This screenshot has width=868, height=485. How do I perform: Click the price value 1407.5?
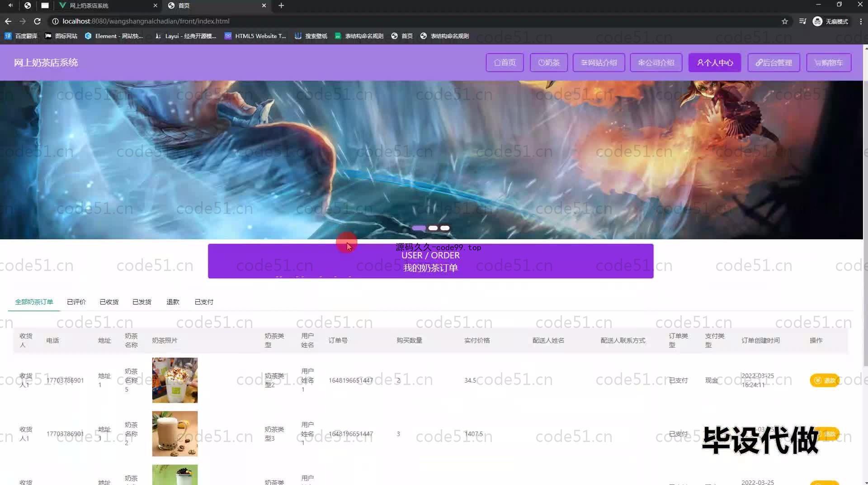[x=473, y=433]
